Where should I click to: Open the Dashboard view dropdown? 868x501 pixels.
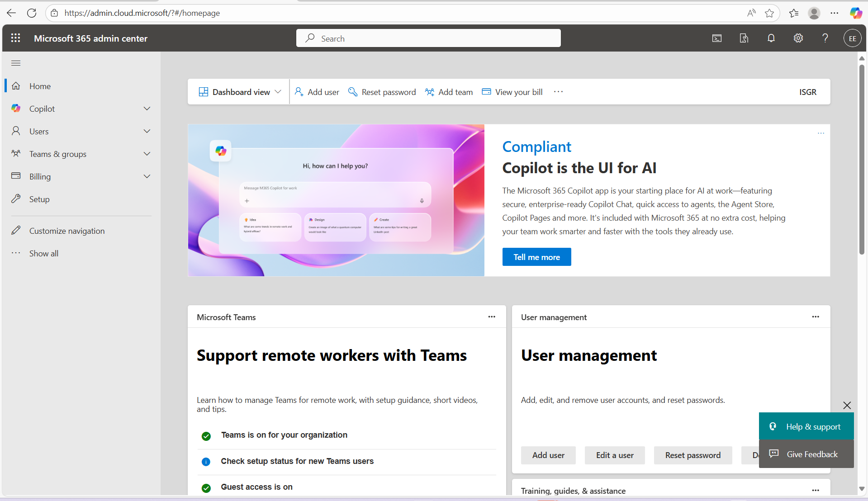(x=240, y=92)
